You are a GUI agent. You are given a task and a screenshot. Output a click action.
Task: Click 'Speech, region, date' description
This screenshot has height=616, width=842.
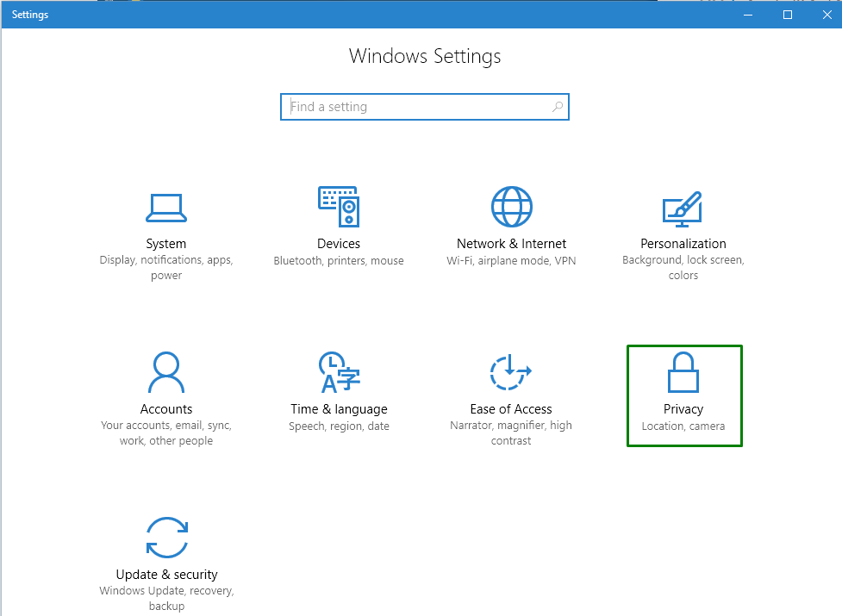339,426
